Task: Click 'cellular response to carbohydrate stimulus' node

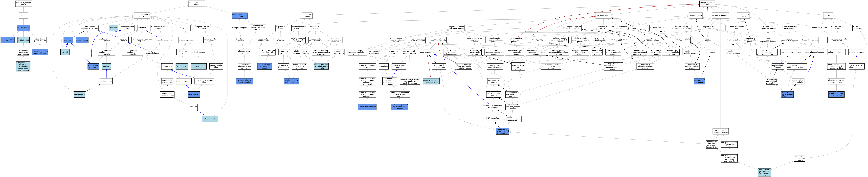Action: pyautogui.click(x=321, y=66)
